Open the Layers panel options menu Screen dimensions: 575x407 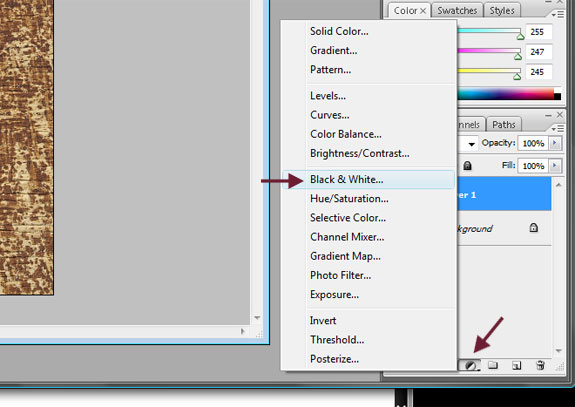tap(558, 128)
